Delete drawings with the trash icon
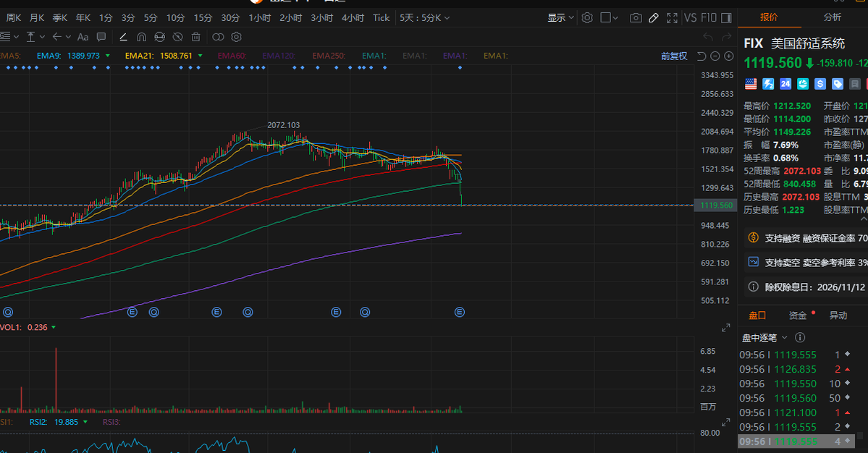This screenshot has height=453, width=868. coord(196,37)
